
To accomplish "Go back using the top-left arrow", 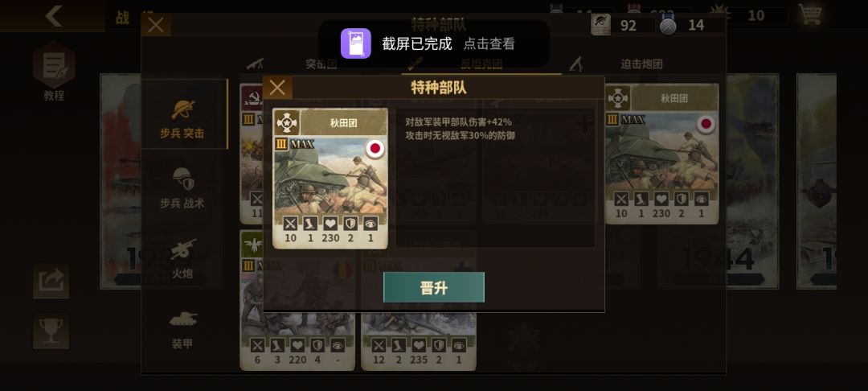I will tap(53, 16).
